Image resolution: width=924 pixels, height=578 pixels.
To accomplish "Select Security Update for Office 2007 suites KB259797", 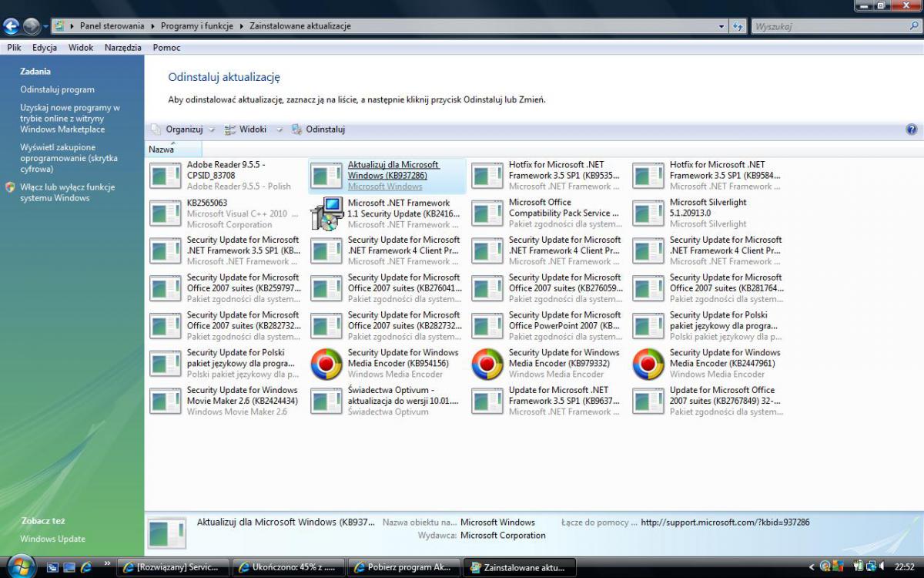I will click(226, 288).
